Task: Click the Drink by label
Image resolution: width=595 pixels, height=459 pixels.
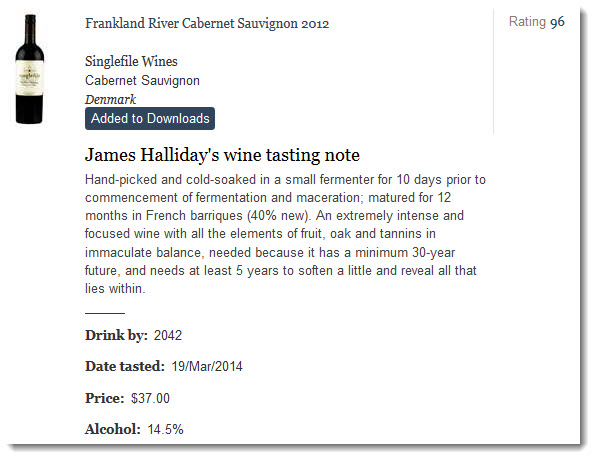Action: pos(116,335)
